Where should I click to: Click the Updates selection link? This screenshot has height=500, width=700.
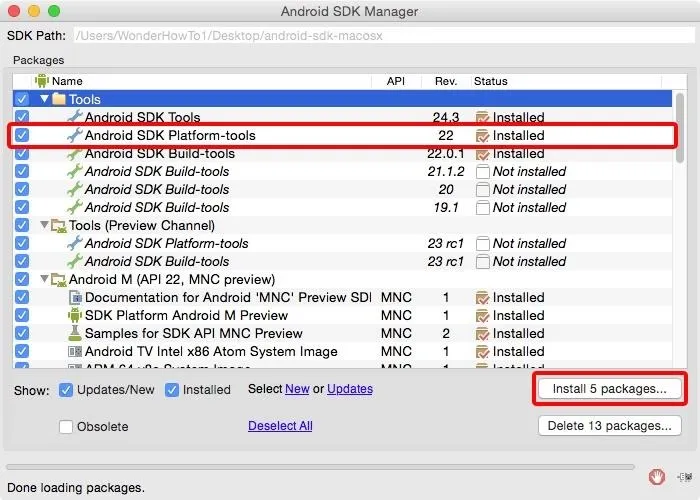(x=350, y=389)
